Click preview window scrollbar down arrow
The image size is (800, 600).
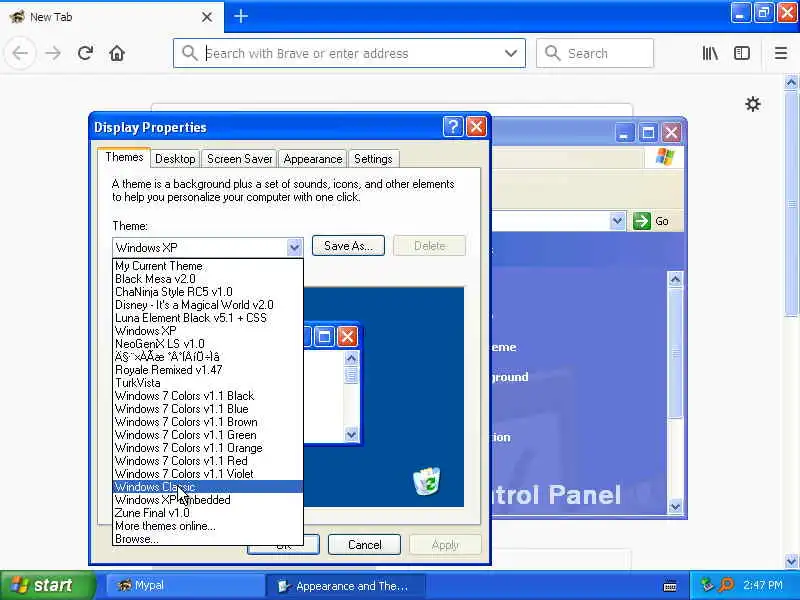351,435
